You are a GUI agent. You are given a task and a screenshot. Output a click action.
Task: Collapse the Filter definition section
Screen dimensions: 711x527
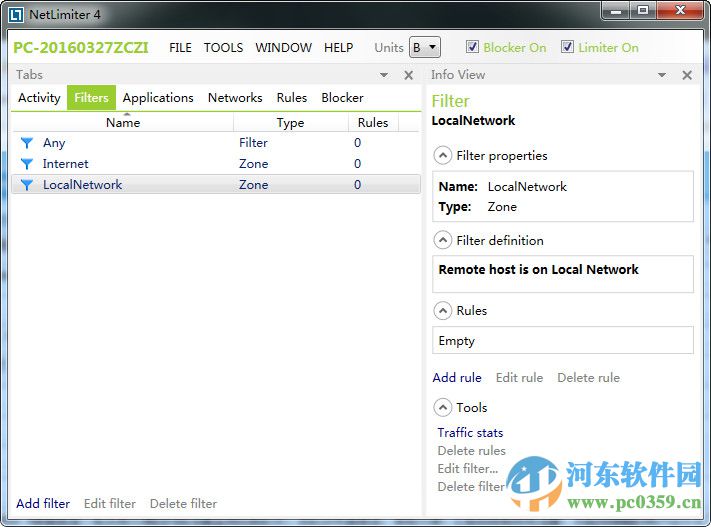point(443,240)
